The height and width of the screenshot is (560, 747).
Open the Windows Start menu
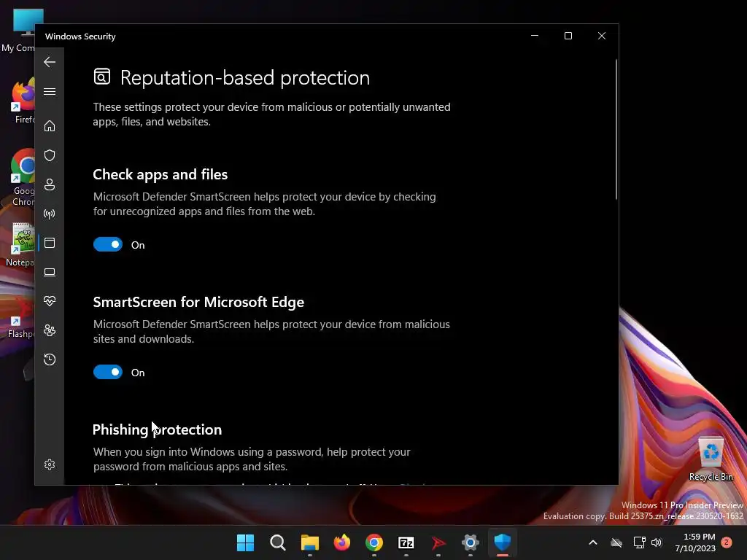[246, 542]
